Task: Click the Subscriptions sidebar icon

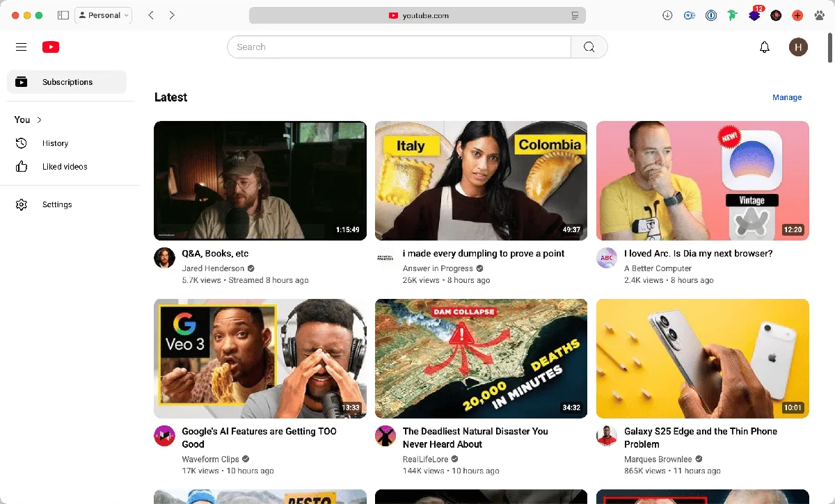Action: tap(22, 82)
